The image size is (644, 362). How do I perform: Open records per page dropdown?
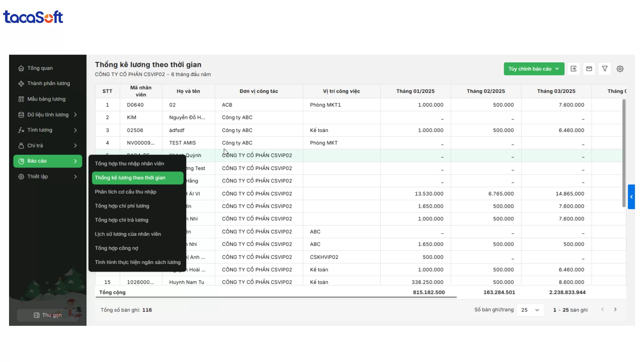point(530,310)
